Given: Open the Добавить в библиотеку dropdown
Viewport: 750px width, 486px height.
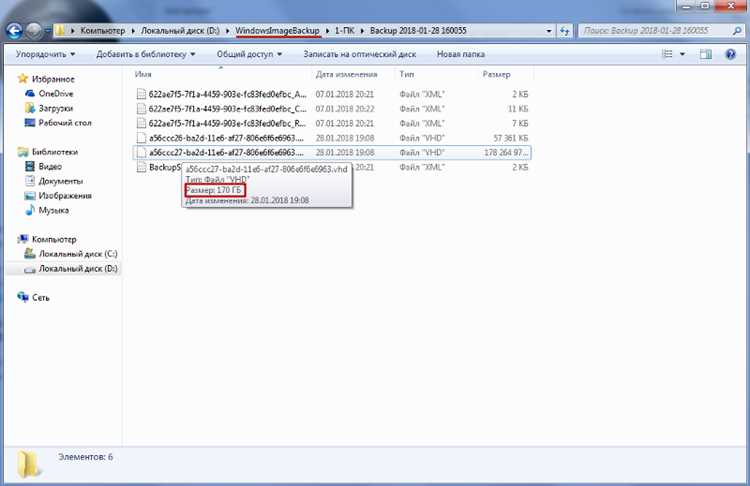Looking at the screenshot, I should pyautogui.click(x=146, y=55).
